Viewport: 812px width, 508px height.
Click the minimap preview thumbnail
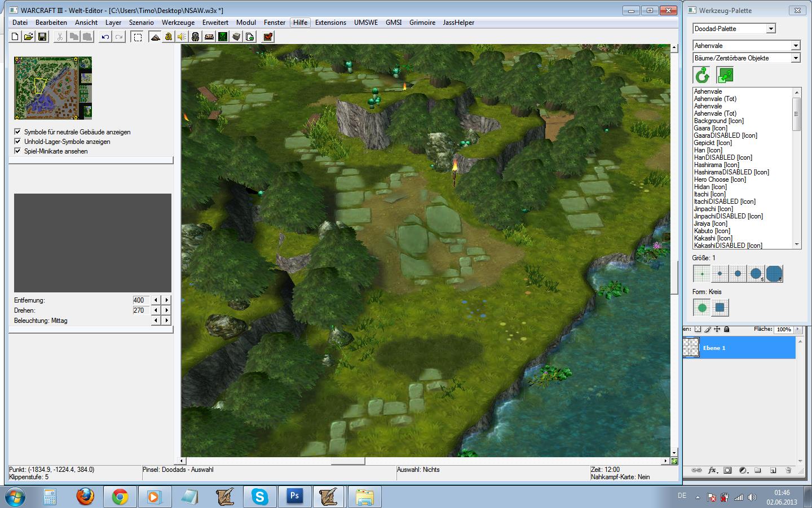pos(53,88)
